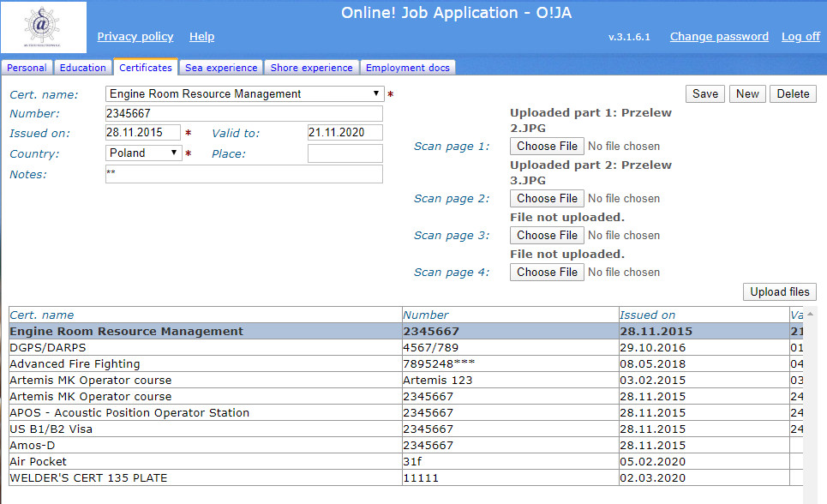Save the certificate record
This screenshot has height=504, width=827.
[705, 94]
